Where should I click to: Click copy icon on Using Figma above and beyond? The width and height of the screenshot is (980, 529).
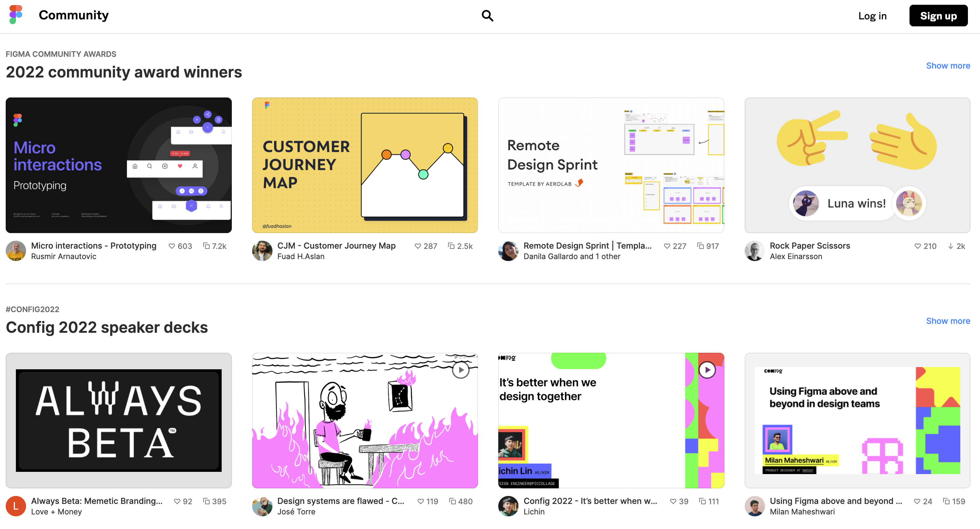tap(946, 501)
